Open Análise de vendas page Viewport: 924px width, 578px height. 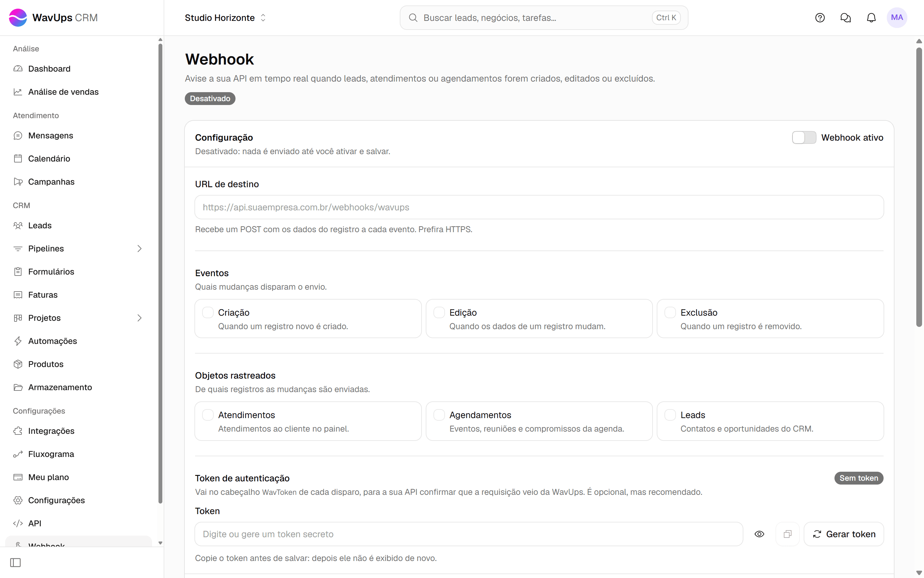tap(79, 92)
